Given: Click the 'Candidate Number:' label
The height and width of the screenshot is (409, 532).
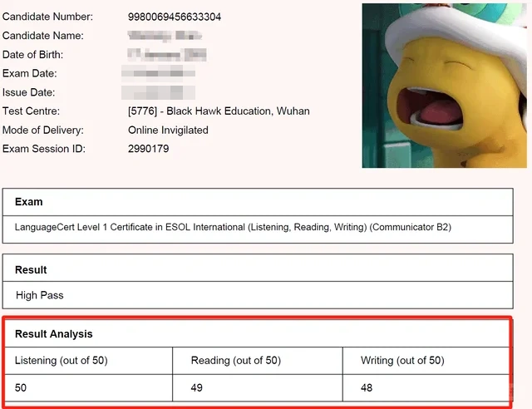Looking at the screenshot, I should click(47, 17).
